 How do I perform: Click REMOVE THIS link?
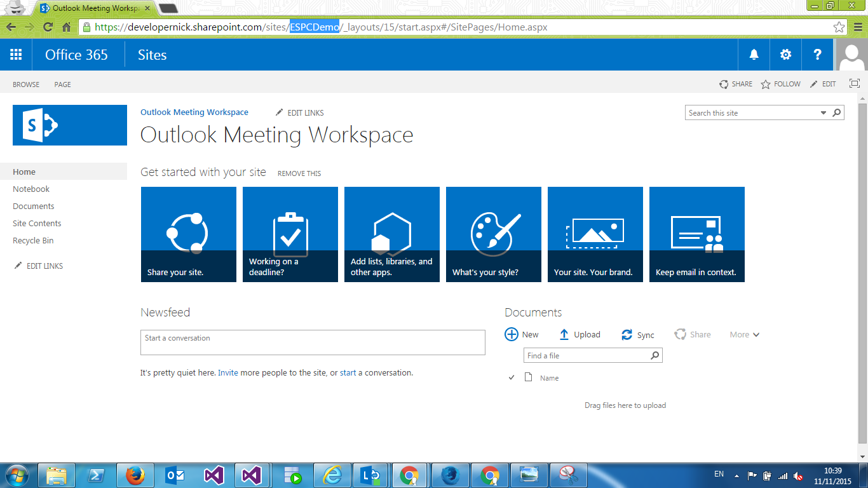click(299, 173)
